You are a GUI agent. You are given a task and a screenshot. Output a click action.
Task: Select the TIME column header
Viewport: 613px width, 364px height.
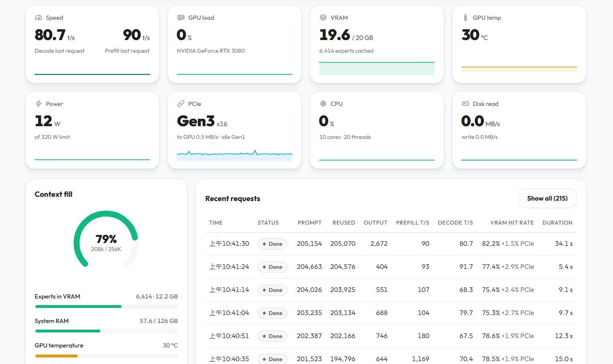pyautogui.click(x=216, y=223)
